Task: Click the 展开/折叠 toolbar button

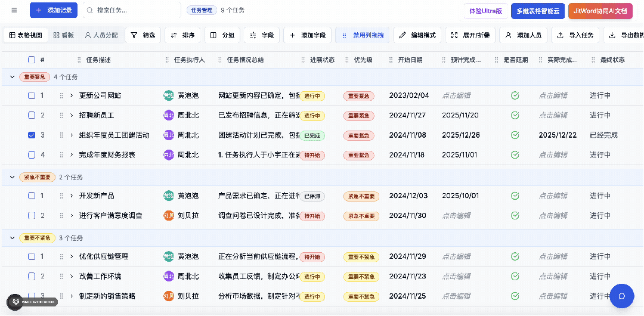Action: (470, 35)
